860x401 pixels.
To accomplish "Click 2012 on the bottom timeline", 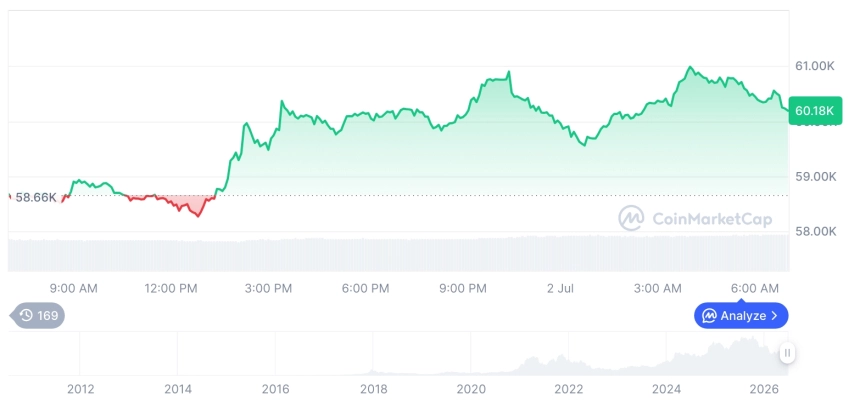I will click(81, 389).
